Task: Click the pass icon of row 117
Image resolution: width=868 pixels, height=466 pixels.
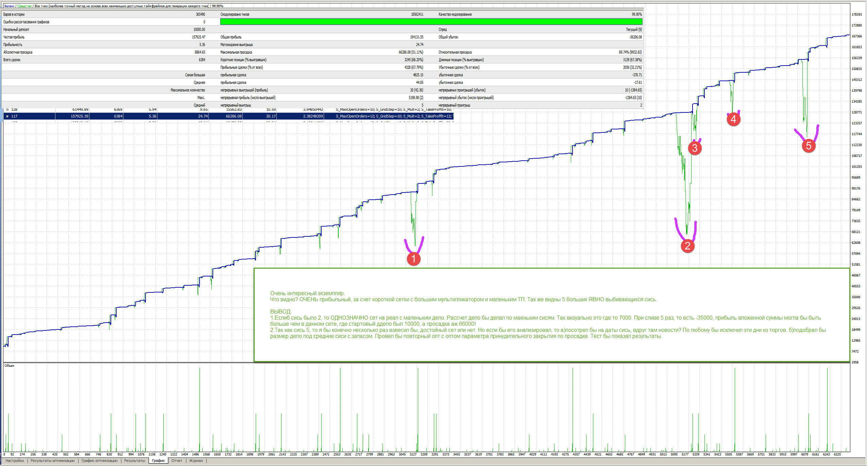Action: coord(7,116)
